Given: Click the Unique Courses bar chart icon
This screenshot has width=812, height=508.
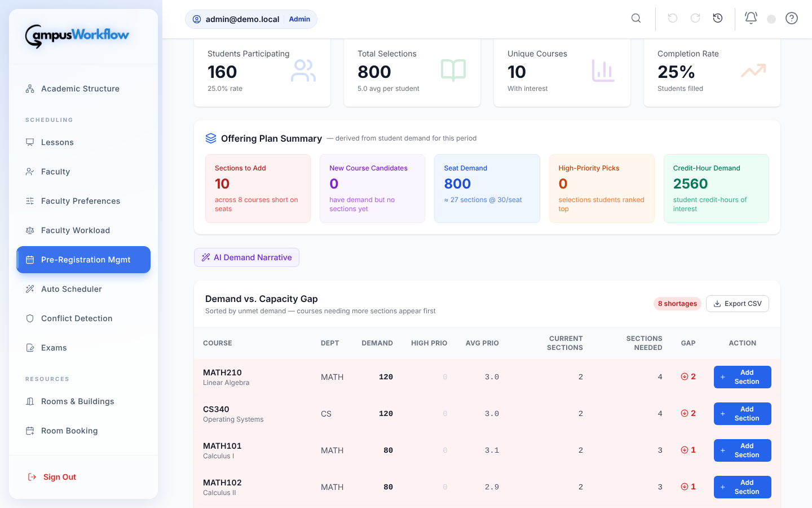Looking at the screenshot, I should [x=603, y=71].
